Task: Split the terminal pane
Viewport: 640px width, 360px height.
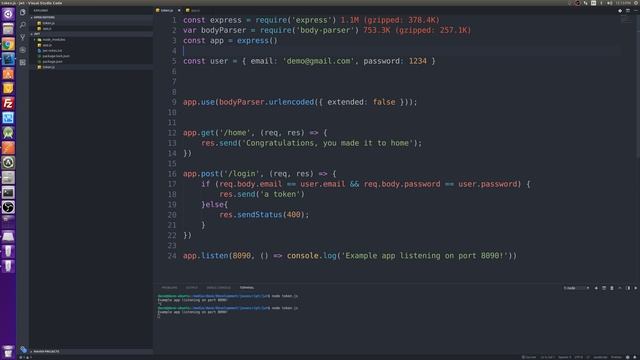Action: (x=604, y=288)
